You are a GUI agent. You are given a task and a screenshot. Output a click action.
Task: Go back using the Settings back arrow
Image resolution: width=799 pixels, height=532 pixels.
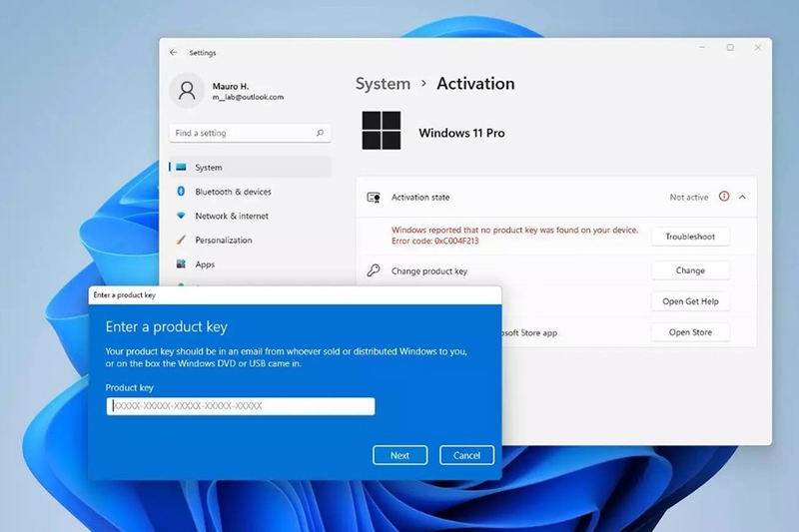pos(174,53)
